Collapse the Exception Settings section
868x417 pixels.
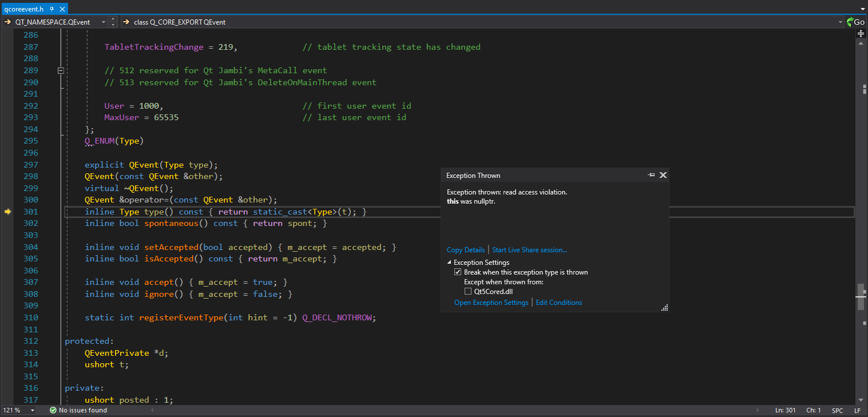point(449,263)
